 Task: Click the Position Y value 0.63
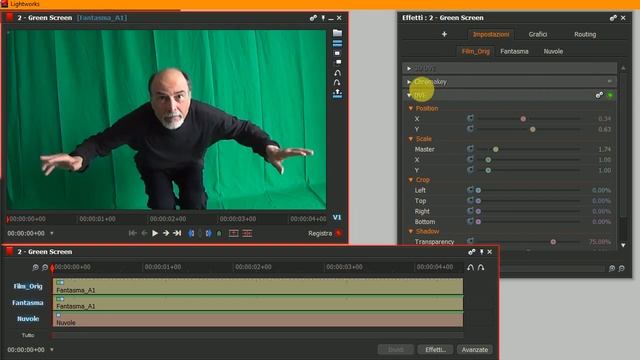click(604, 129)
